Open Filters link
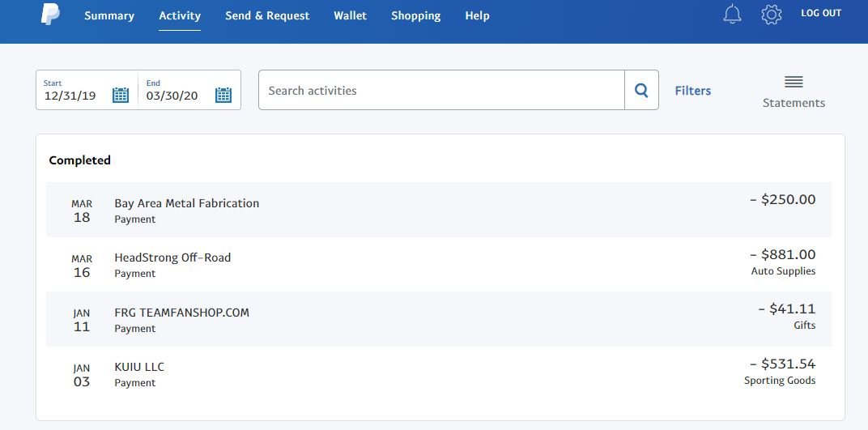The height and width of the screenshot is (430, 868). tap(692, 90)
